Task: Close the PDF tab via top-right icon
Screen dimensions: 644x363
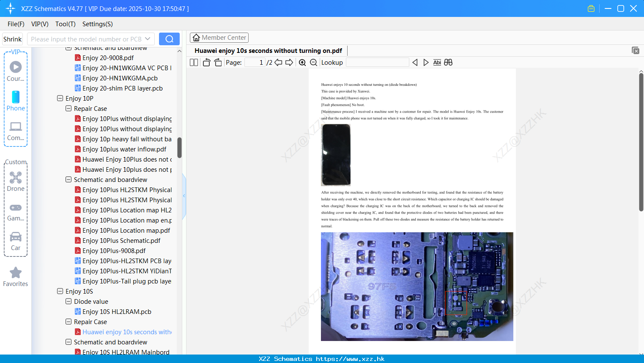Action: click(x=635, y=50)
